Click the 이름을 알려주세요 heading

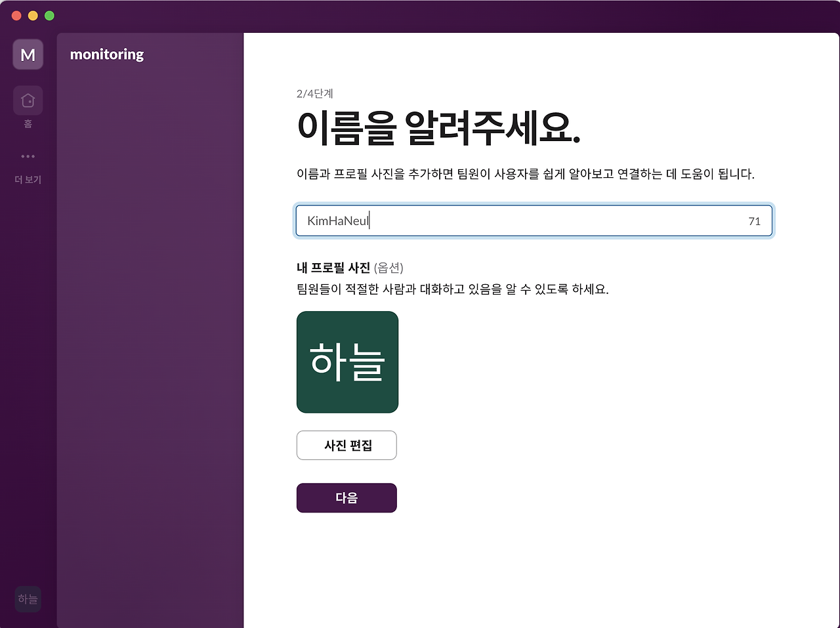point(438,128)
